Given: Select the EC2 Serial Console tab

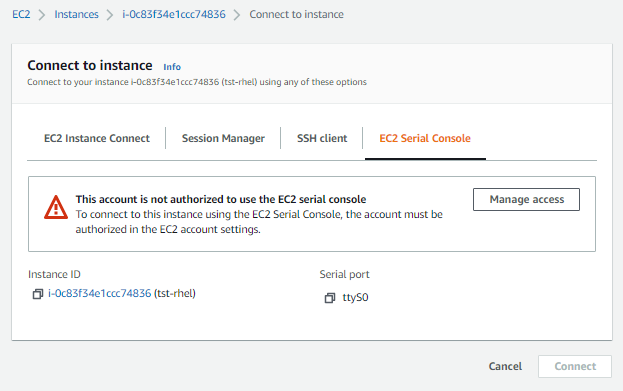Looking at the screenshot, I should point(425,138).
